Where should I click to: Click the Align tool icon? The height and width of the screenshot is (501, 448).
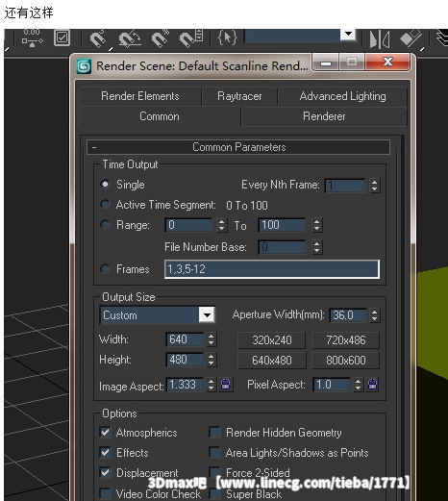[411, 38]
